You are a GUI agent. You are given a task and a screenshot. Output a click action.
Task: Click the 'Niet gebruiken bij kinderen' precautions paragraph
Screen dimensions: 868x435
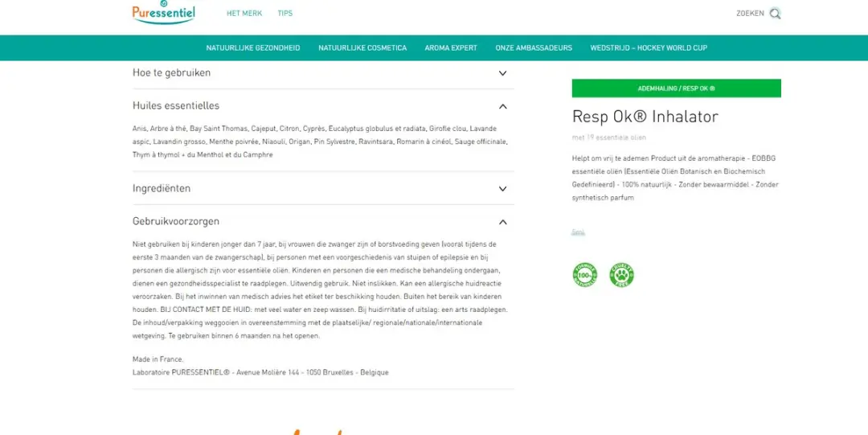(320, 289)
